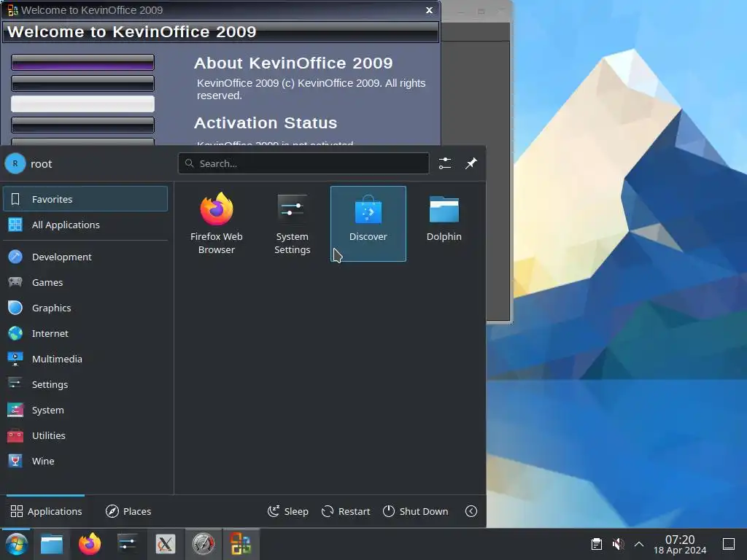This screenshot has width=747, height=560.
Task: Open the Multimedia category
Action: pos(85,359)
